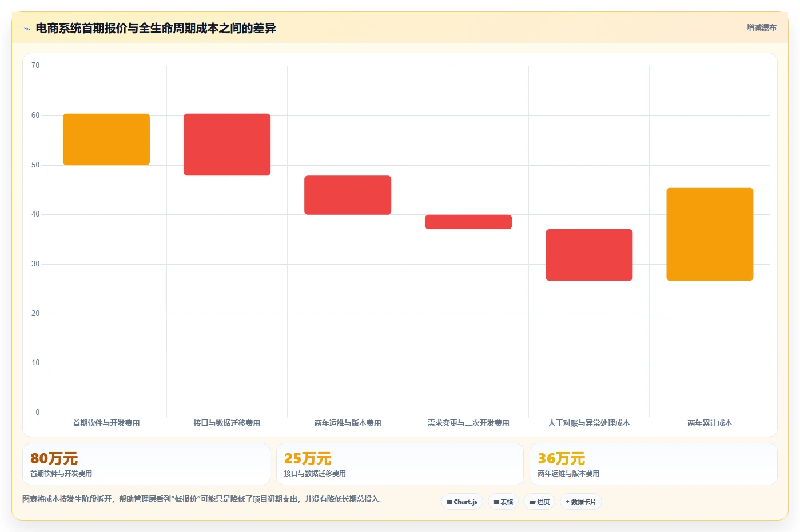The image size is (800, 532).
Task: Click the x-axis label 接口与数据迁移费用
Action: 227,423
